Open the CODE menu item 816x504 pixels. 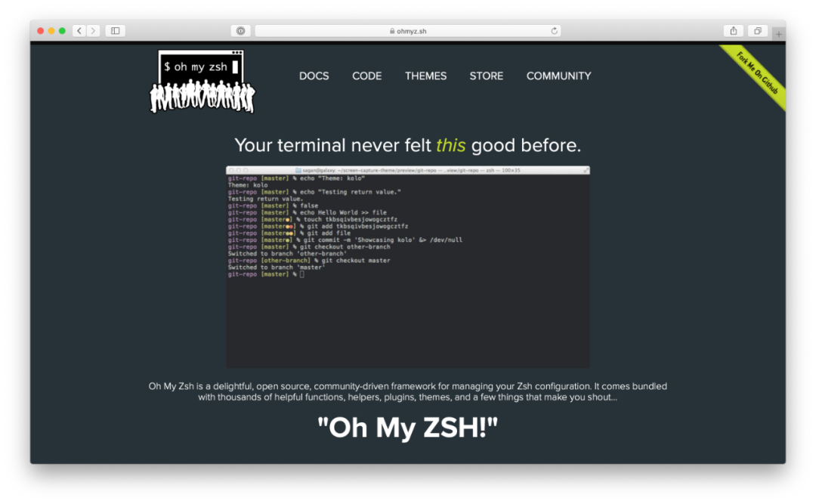(367, 76)
